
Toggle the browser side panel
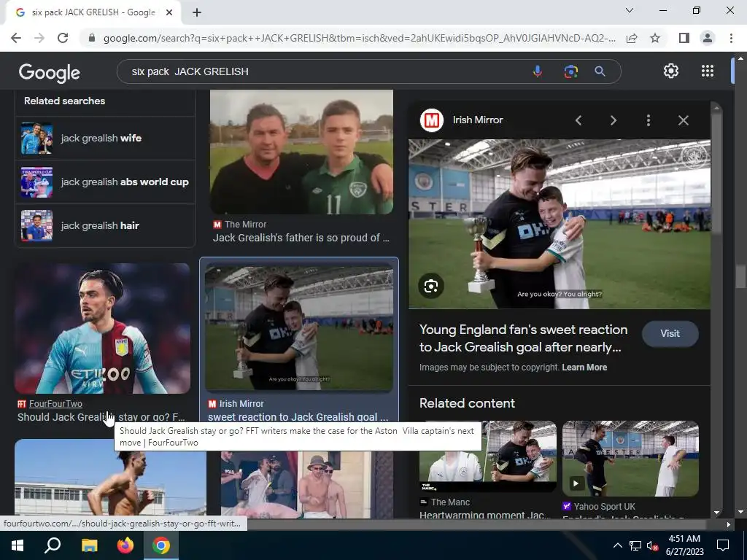click(x=684, y=38)
